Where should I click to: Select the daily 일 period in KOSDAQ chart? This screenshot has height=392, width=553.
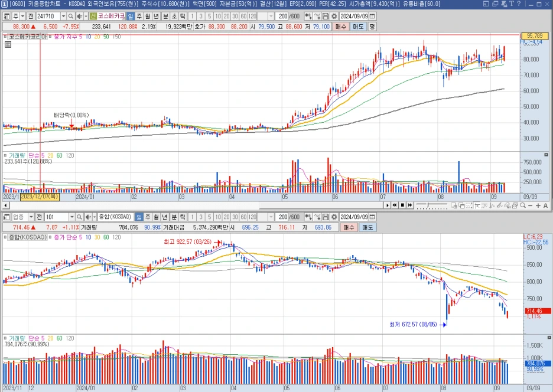[x=139, y=217]
